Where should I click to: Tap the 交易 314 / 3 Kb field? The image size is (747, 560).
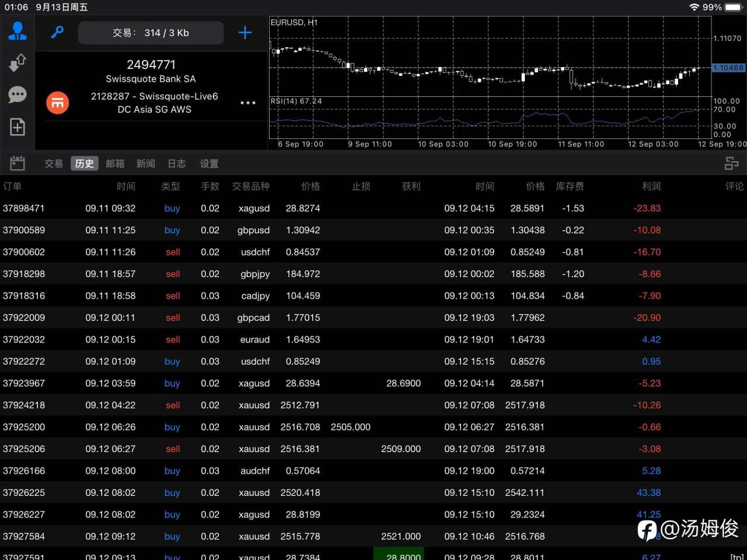click(151, 33)
